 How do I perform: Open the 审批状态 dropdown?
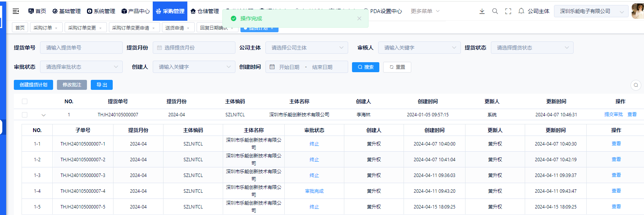coord(81,67)
